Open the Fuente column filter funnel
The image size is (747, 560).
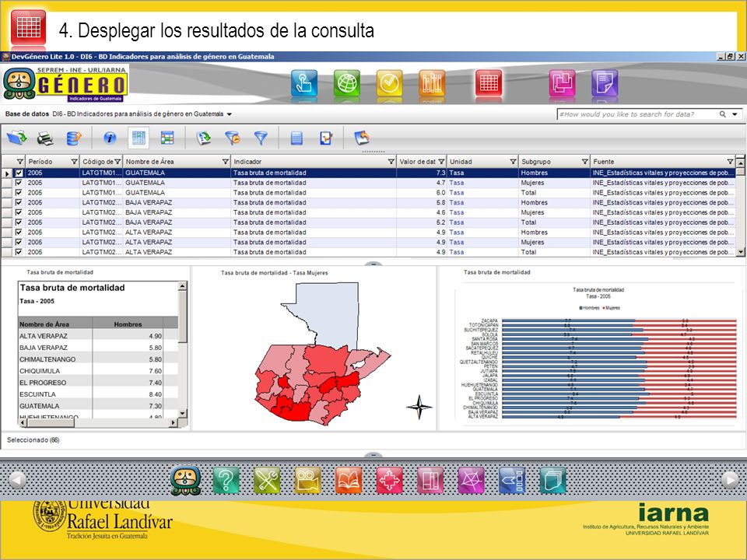tap(730, 162)
